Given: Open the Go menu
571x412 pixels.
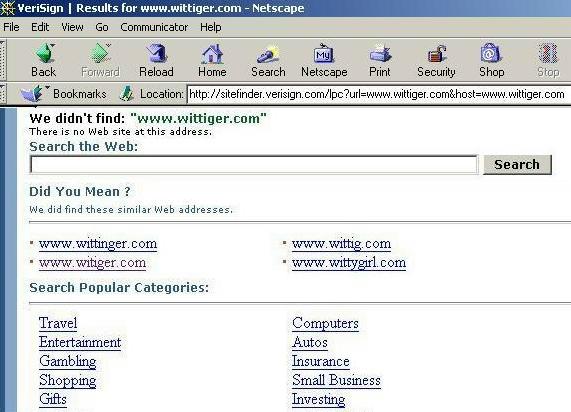Looking at the screenshot, I should (x=102, y=27).
